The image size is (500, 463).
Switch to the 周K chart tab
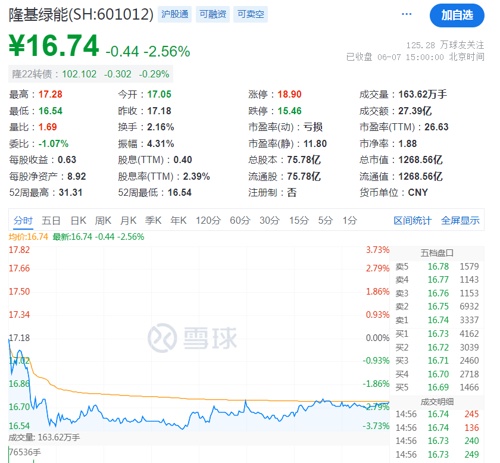(x=103, y=221)
